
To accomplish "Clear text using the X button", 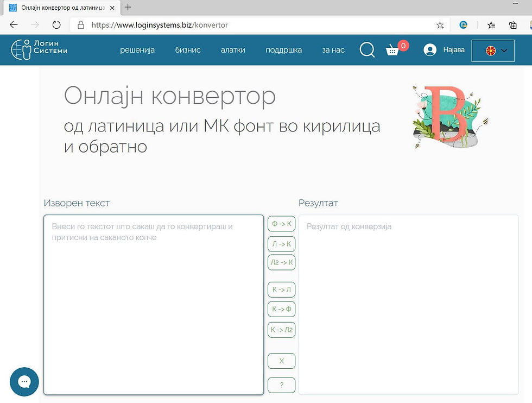I will tap(281, 361).
